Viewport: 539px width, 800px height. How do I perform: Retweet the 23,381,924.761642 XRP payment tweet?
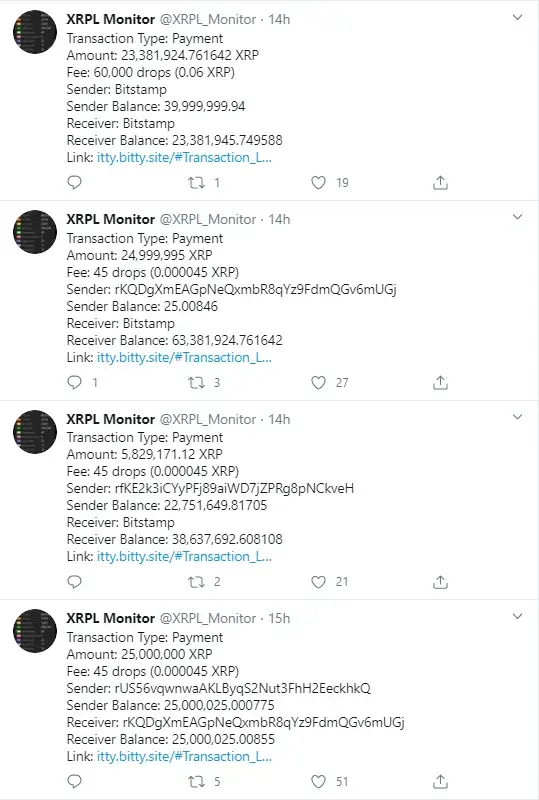(x=197, y=182)
